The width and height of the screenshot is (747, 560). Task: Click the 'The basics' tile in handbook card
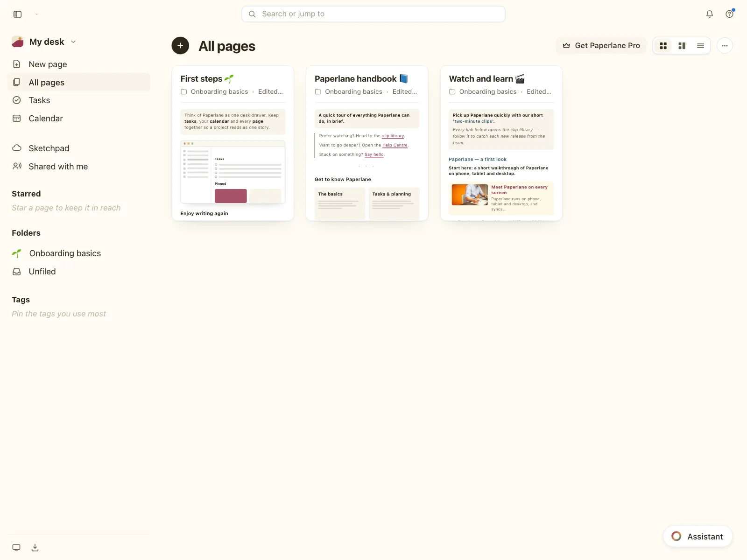340,203
